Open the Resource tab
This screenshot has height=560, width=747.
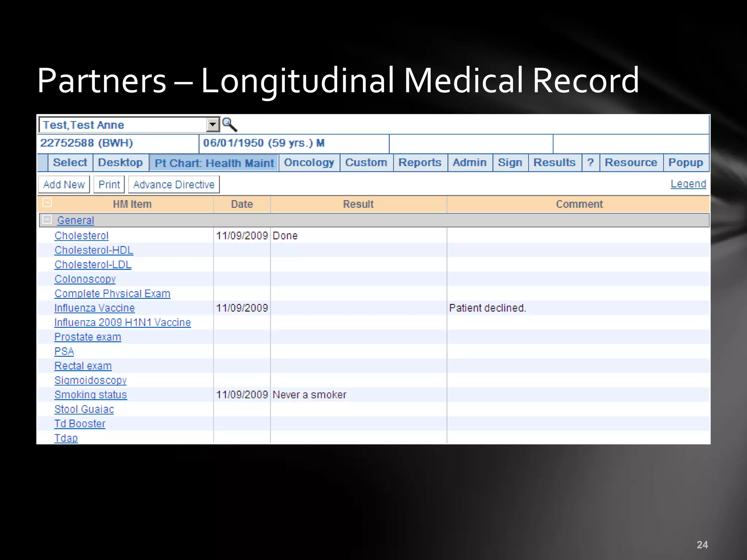point(631,163)
